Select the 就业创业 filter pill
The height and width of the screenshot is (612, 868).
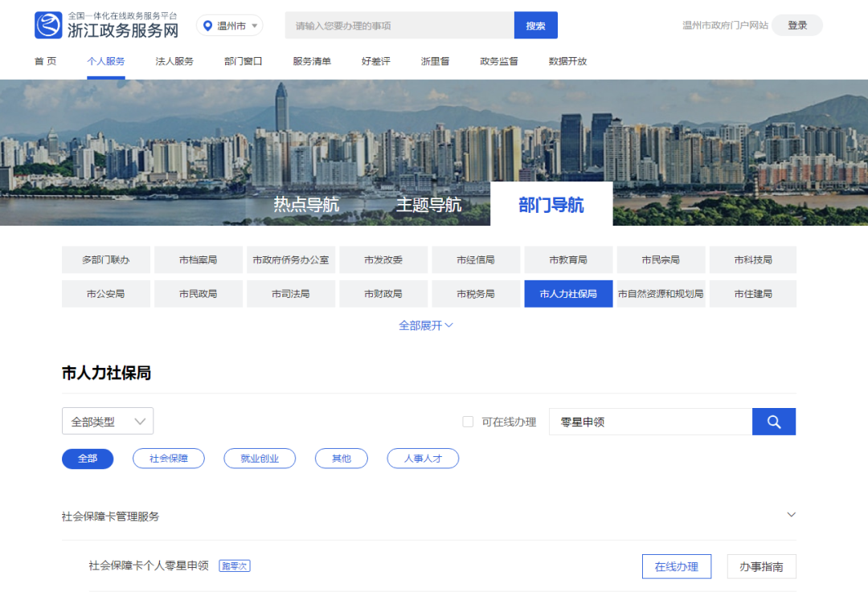[260, 459]
